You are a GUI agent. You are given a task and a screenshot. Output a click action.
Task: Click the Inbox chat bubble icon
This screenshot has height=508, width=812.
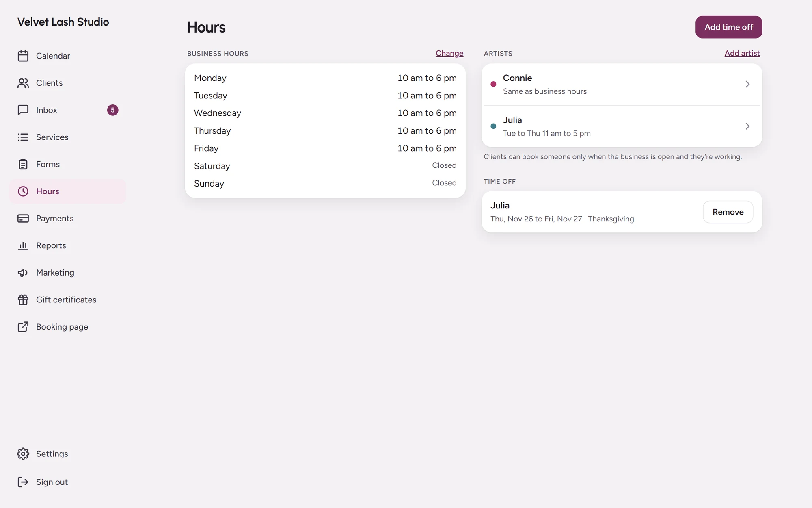[23, 110]
